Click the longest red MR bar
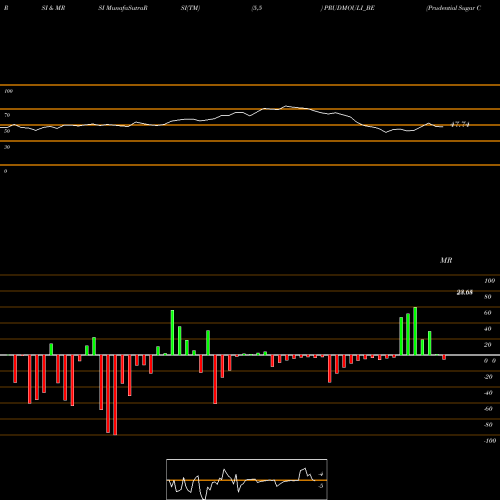The width and height of the screenshot is (500, 500). pyautogui.click(x=115, y=395)
